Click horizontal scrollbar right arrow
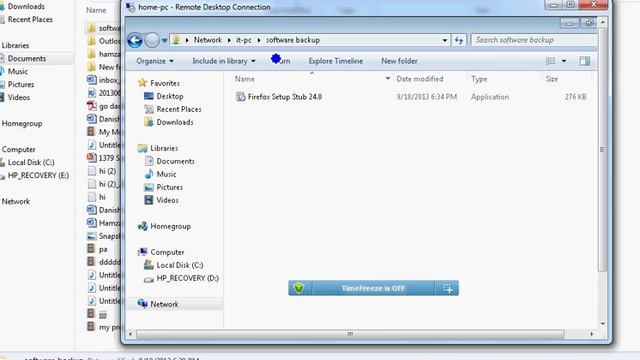The width and height of the screenshot is (640, 360). coord(592,334)
